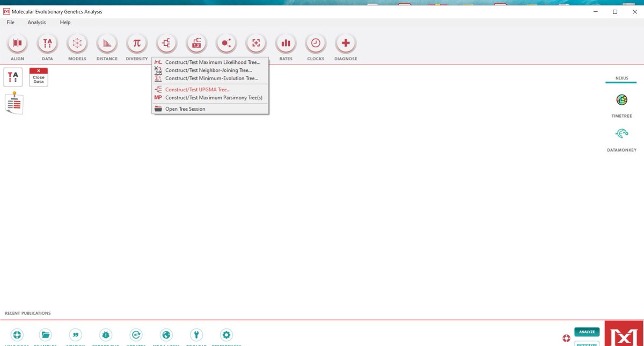Open the DATAMONKEY icon
Screen dimensions: 644x346
click(x=621, y=134)
